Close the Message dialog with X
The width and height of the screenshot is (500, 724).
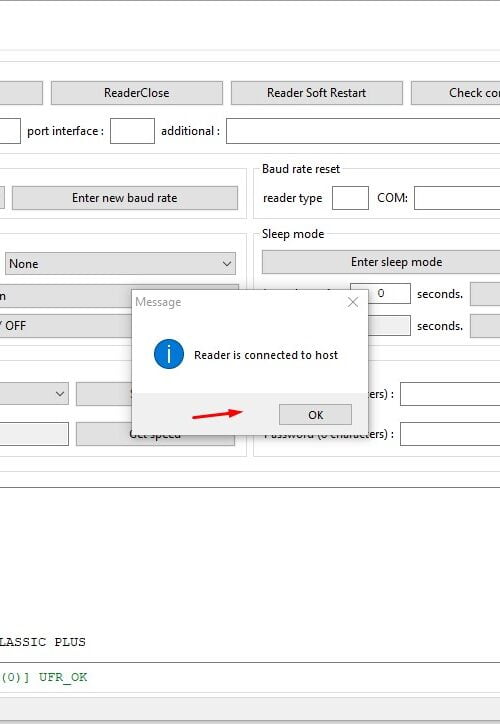(x=353, y=302)
